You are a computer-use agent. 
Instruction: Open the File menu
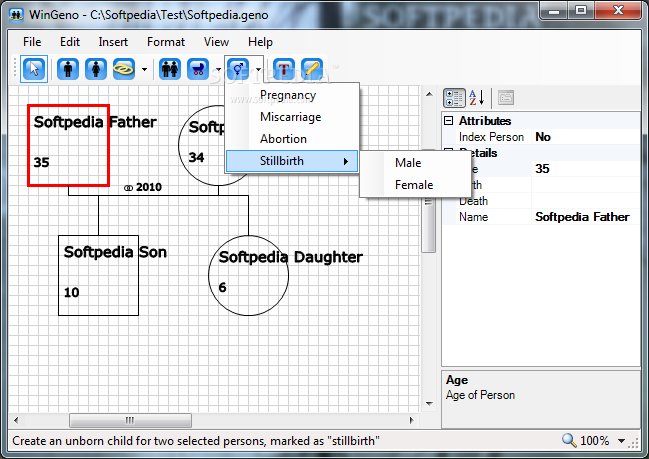tap(32, 42)
